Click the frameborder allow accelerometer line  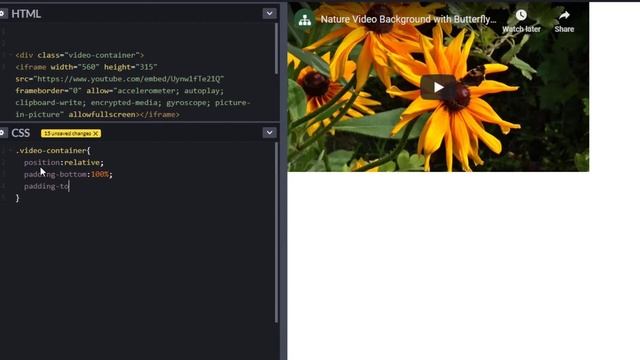click(x=120, y=91)
